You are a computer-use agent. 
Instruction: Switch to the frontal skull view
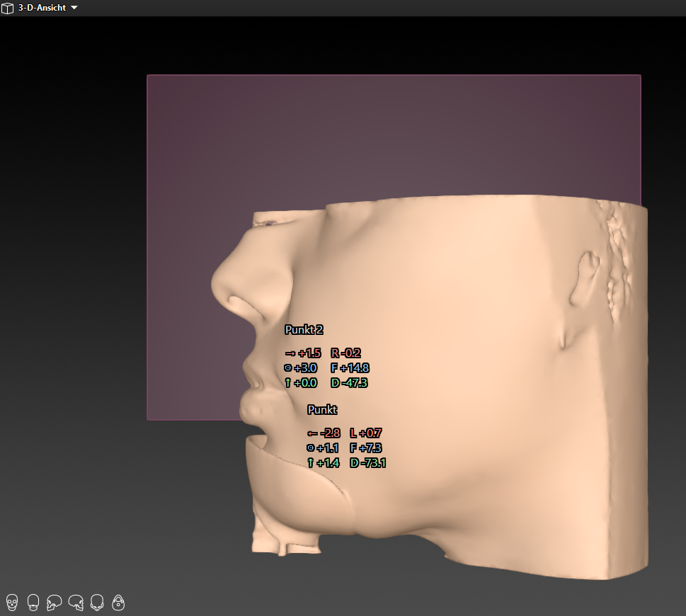tap(12, 603)
